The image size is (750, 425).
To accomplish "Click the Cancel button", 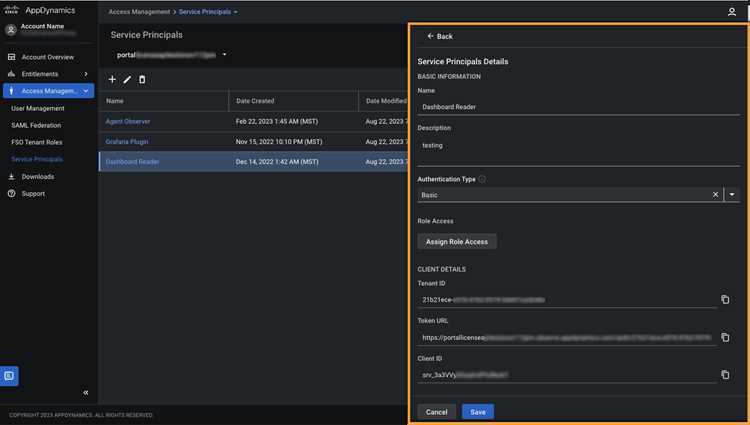I will (x=436, y=412).
